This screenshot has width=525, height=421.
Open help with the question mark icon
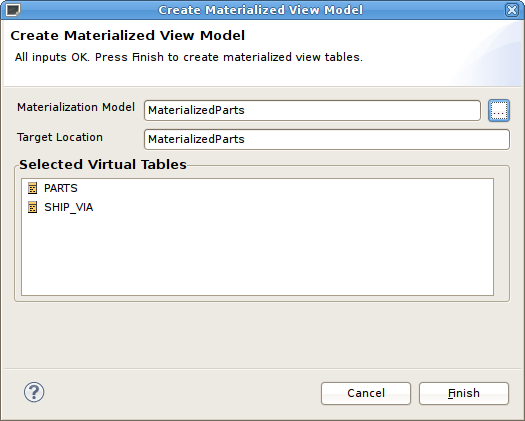tap(34, 392)
